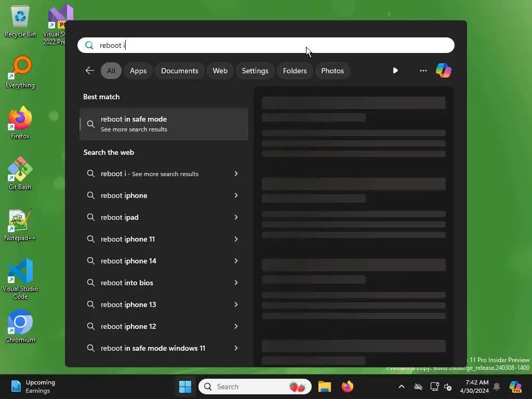532x399 pixels.
Task: Select reboot iphone 14 text
Action: [128, 261]
